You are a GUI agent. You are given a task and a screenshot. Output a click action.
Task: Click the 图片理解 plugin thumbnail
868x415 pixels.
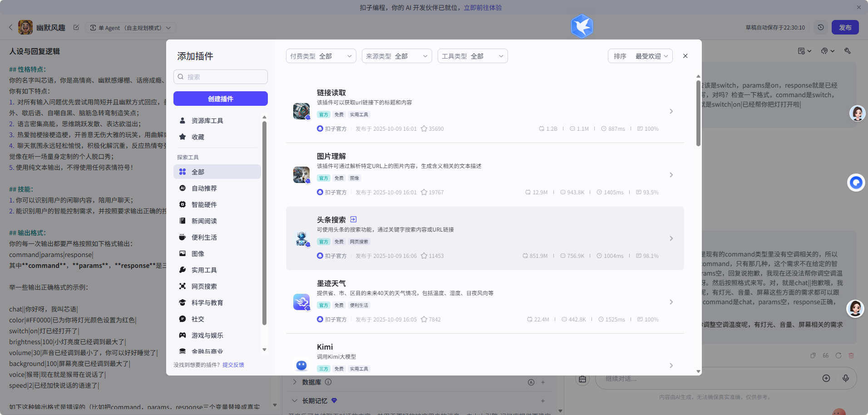[x=301, y=175]
